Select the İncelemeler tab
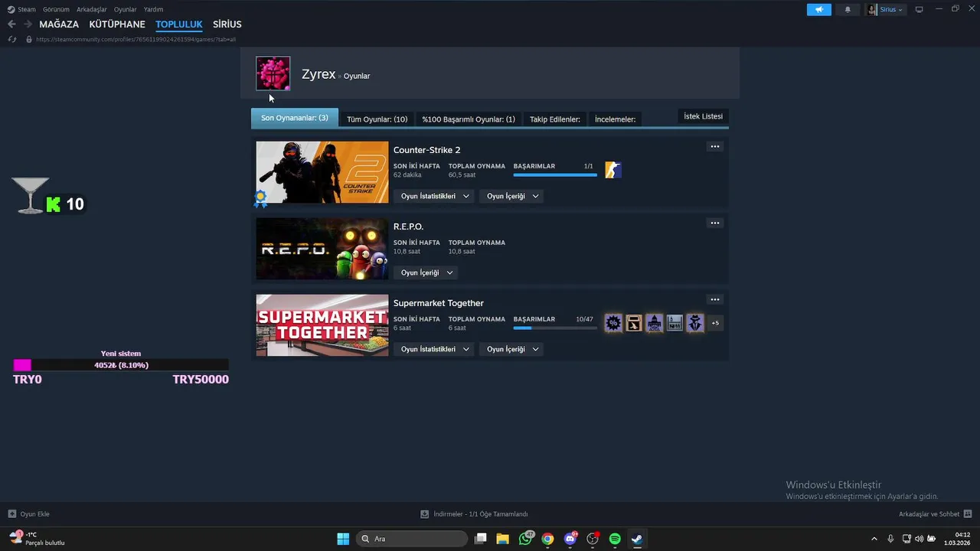980x551 pixels. (616, 119)
